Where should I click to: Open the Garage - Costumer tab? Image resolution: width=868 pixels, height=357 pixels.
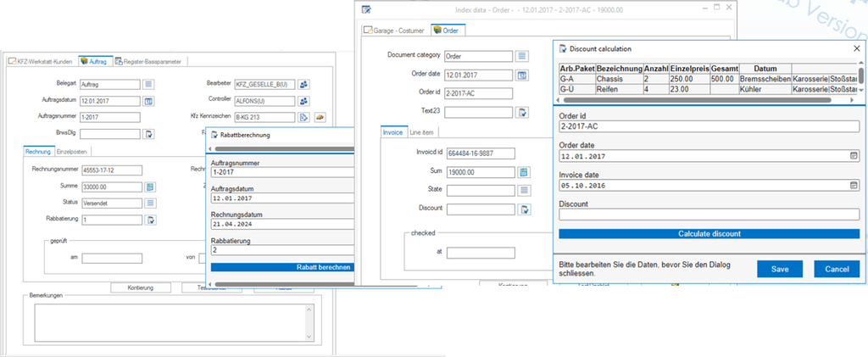395,31
